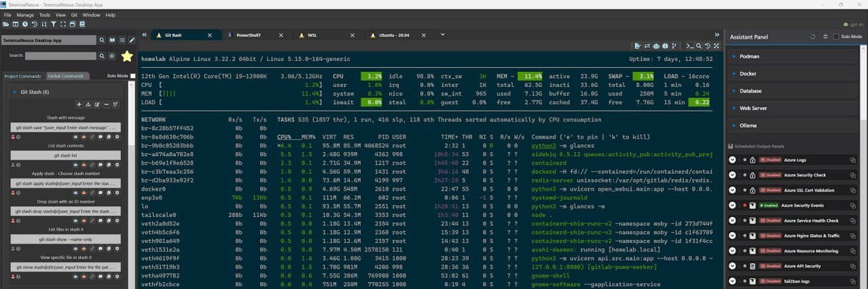Image resolution: width=868 pixels, height=289 pixels.
Task: Open the Tools menu
Action: click(45, 14)
